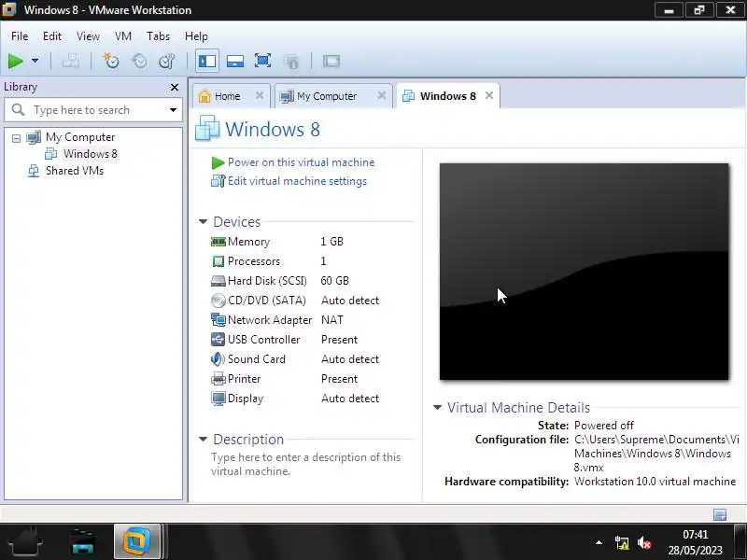This screenshot has width=747, height=560.
Task: Close the My Computer tab
Action: click(x=382, y=95)
